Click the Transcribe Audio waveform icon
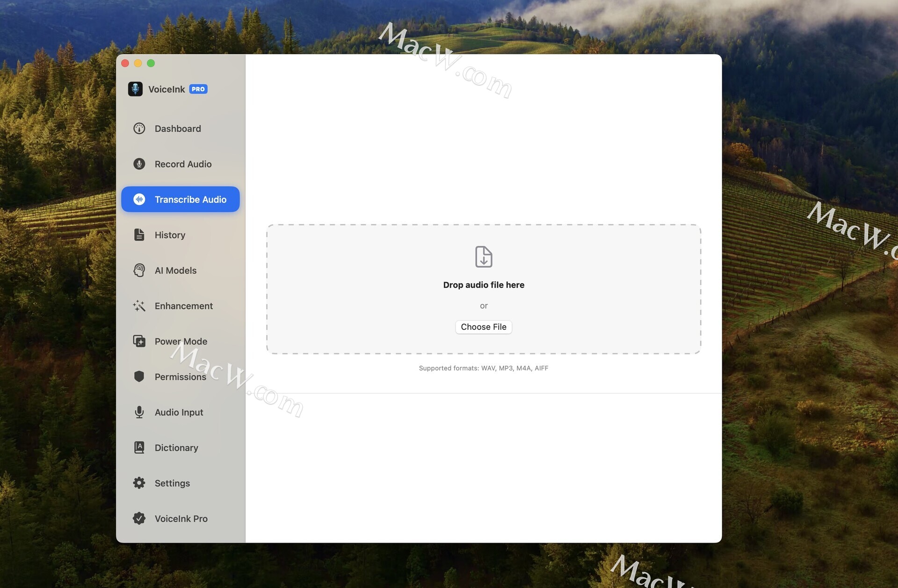This screenshot has width=898, height=588. 139,199
